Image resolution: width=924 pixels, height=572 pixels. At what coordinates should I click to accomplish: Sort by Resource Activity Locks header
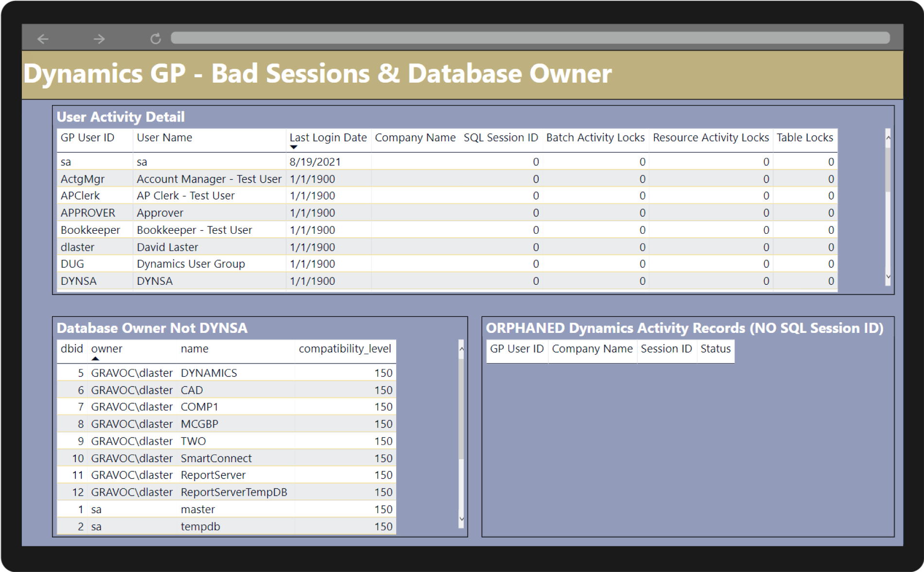pos(711,138)
